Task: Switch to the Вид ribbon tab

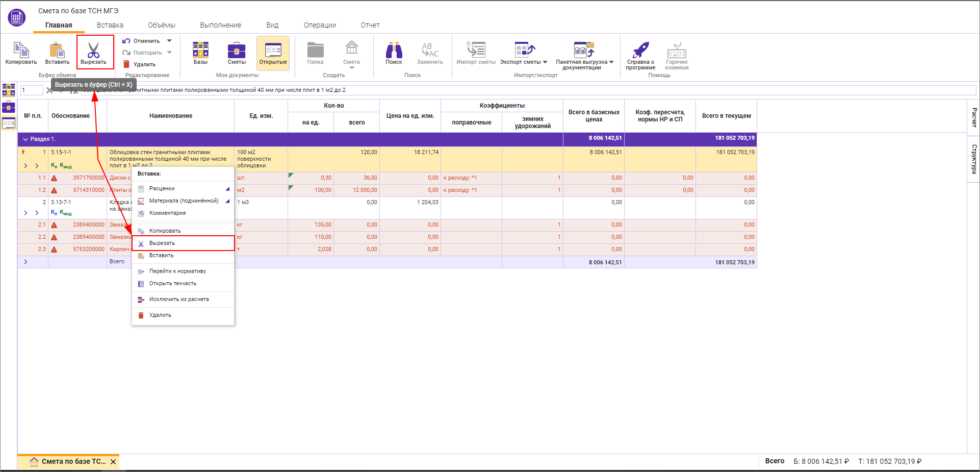Action: 272,25
